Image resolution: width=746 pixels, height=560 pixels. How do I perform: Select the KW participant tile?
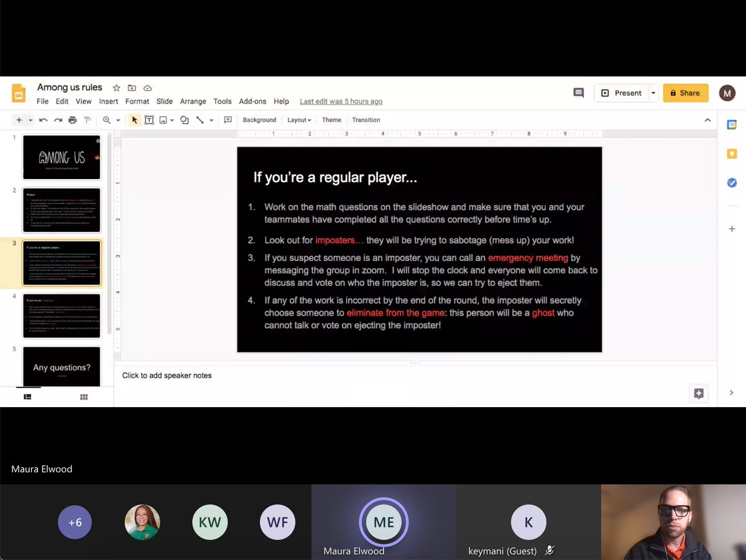[x=210, y=522]
